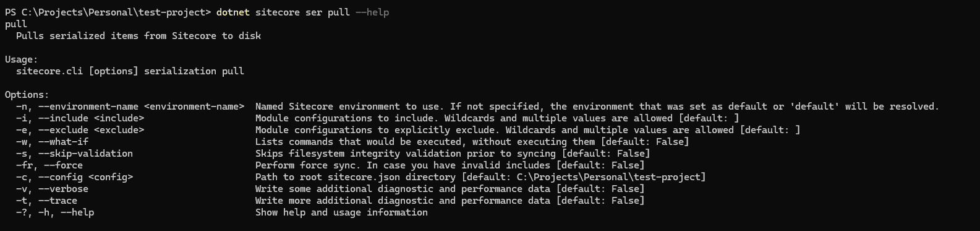The image size is (980, 231).
Task: Click the 'Usage:' heading line
Action: pyautogui.click(x=22, y=59)
